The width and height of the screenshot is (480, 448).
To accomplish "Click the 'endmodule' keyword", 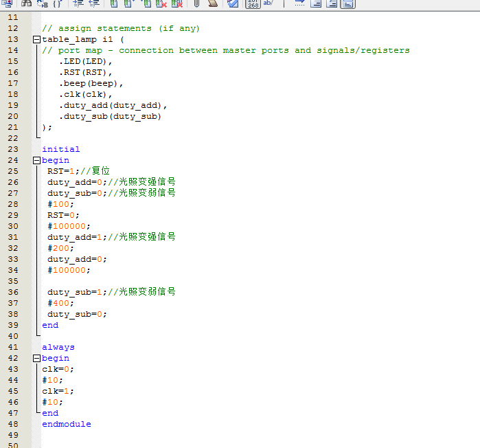I will point(67,424).
